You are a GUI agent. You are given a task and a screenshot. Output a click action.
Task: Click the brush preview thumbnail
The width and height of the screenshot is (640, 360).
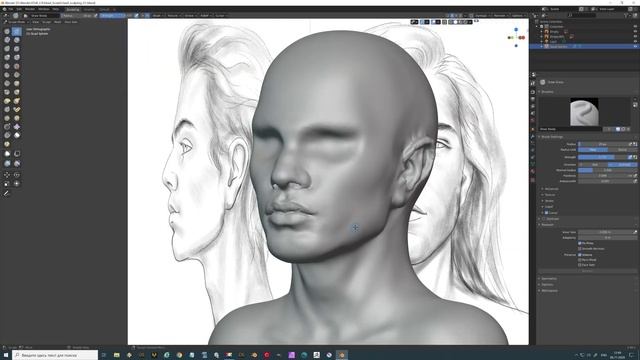pyautogui.click(x=584, y=111)
